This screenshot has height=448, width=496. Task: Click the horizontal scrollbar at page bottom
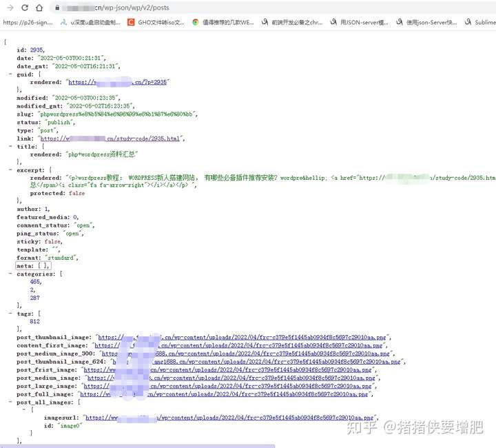138,446
